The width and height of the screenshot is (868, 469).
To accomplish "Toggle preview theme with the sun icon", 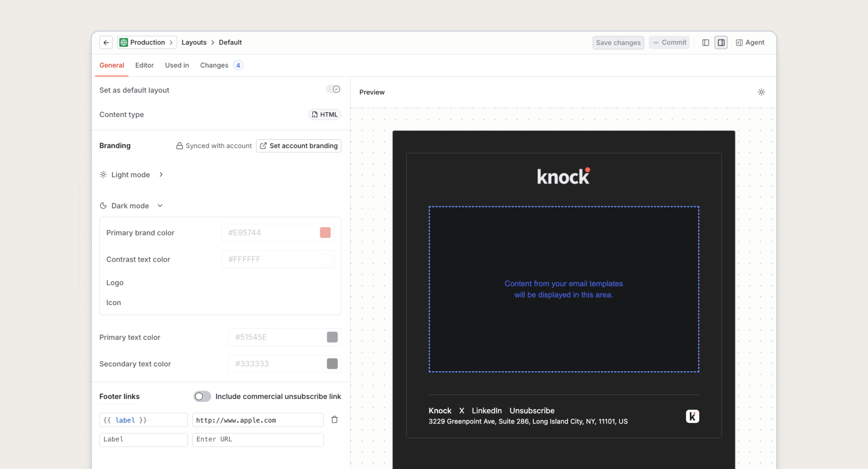I will [761, 92].
